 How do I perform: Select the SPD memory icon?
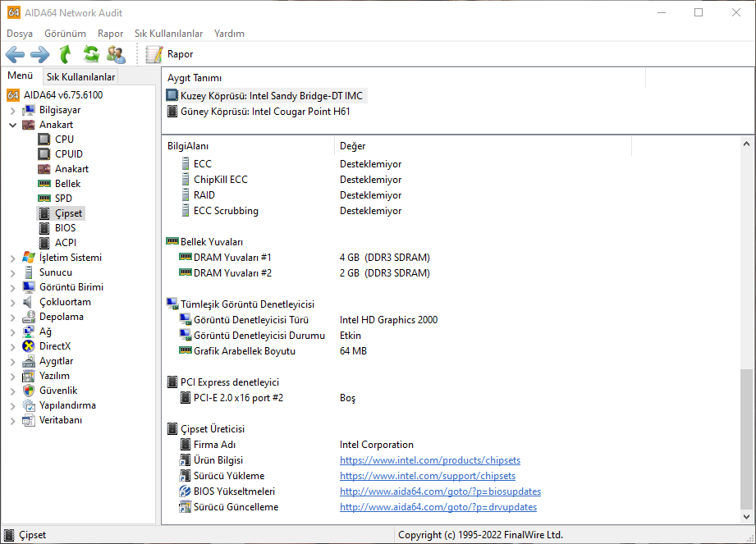coord(44,199)
